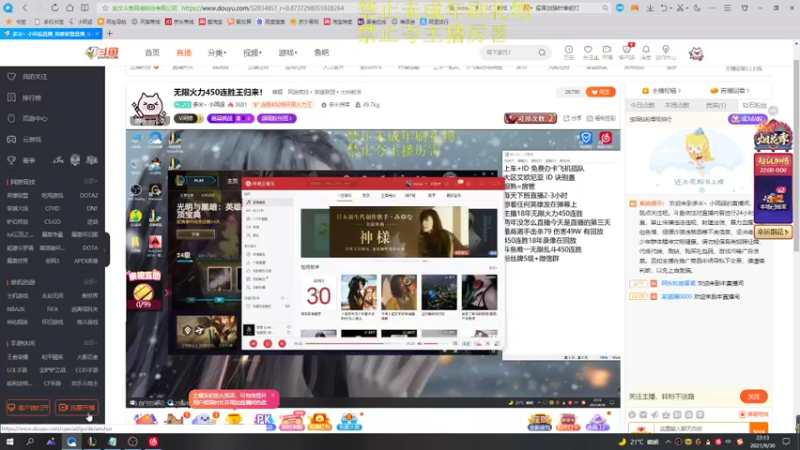The height and width of the screenshot is (450, 800).
Task: Star the page in address bar
Action: click(x=106, y=8)
